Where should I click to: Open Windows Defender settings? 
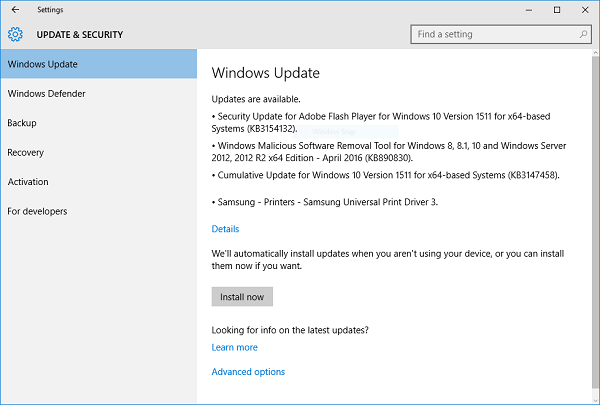click(99, 93)
